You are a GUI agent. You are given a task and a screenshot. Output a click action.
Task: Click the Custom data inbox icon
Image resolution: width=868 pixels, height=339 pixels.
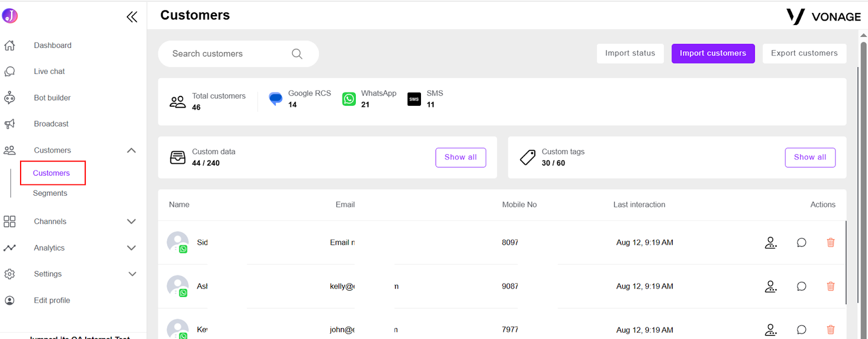177,157
